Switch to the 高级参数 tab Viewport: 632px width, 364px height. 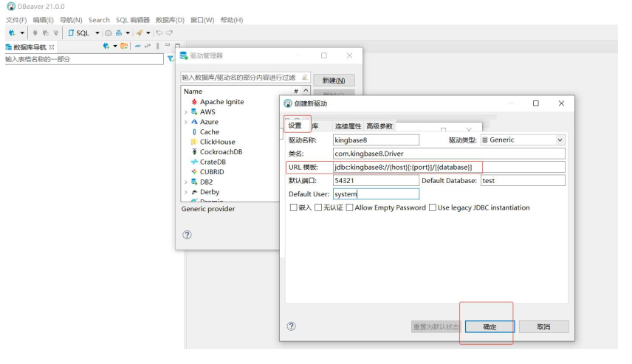(x=379, y=126)
